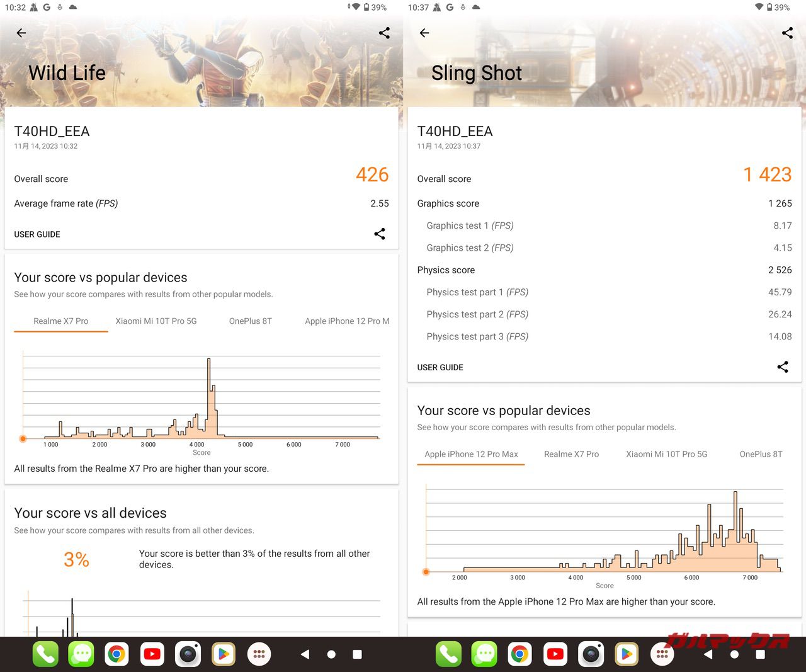Screen dimensions: 806x672
Task: Switch to OnePlus 8T tab in Wild Life
Action: (250, 321)
